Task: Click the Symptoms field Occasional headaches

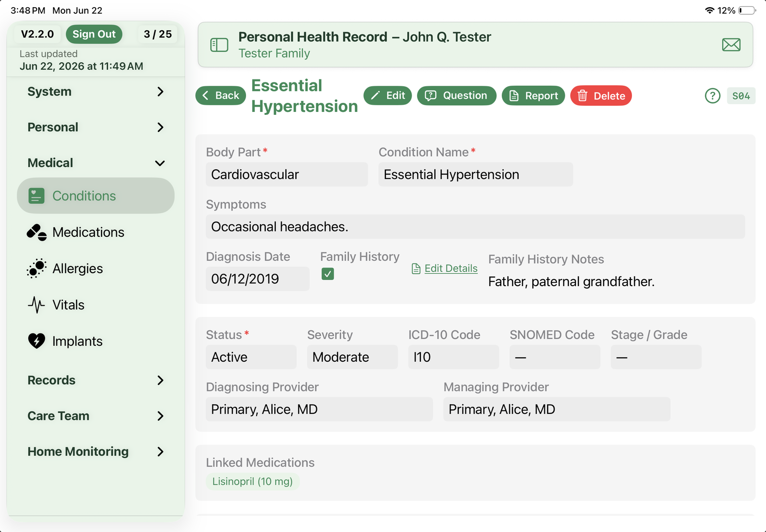Action: [x=475, y=227]
